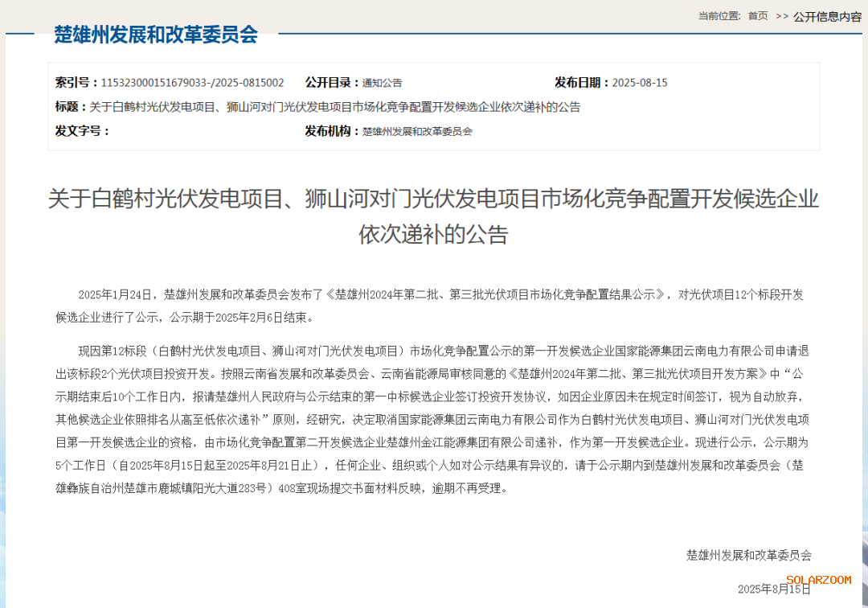
Task: Click the 发布日期 value 2025-08-15
Action: pyautogui.click(x=640, y=83)
